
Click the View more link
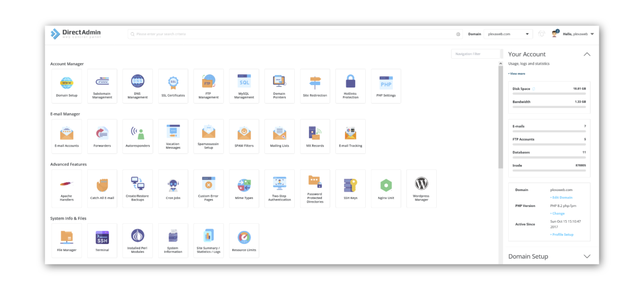517,73
